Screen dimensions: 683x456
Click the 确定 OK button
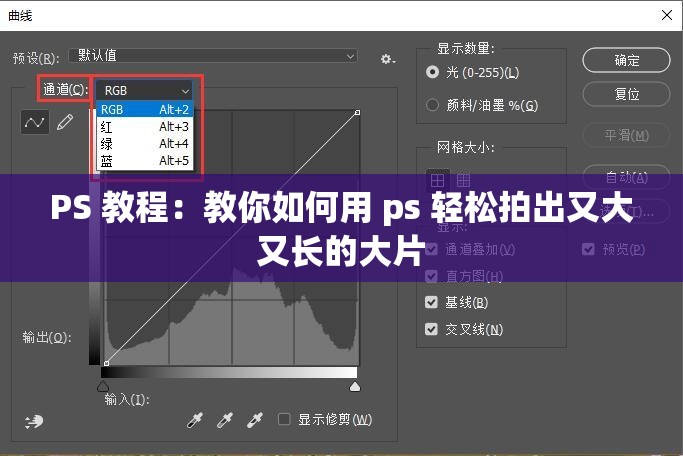pos(626,60)
